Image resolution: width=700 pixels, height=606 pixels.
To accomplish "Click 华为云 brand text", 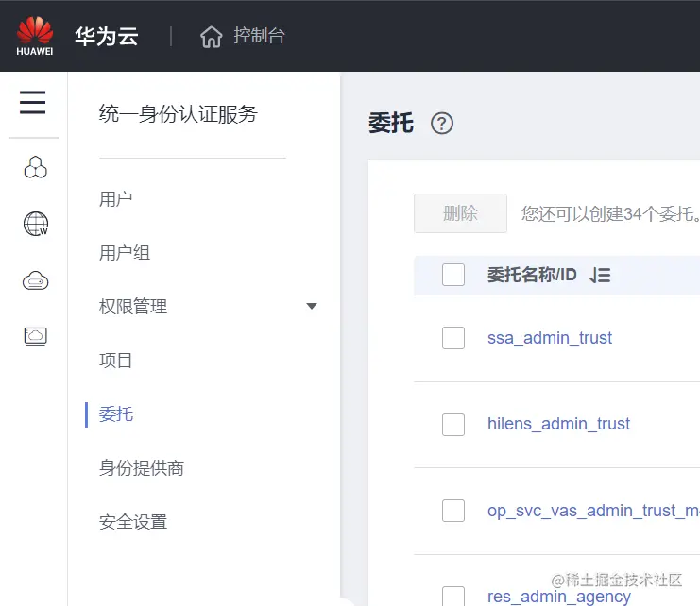I will pyautogui.click(x=106, y=36).
